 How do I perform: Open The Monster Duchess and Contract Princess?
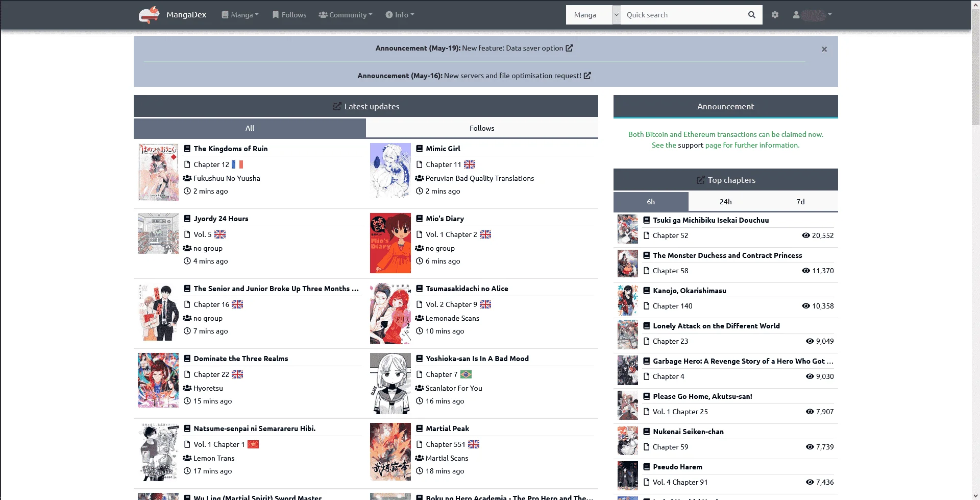tap(727, 255)
